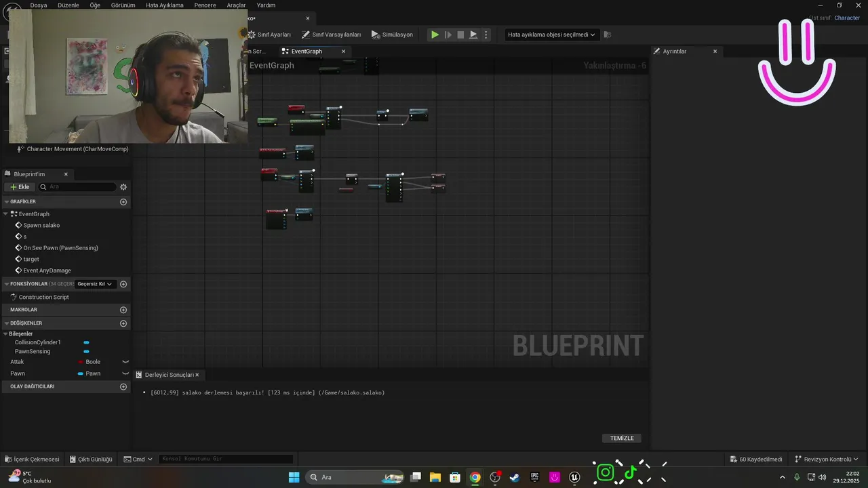
Task: Focus the console command input field
Action: pos(226,460)
